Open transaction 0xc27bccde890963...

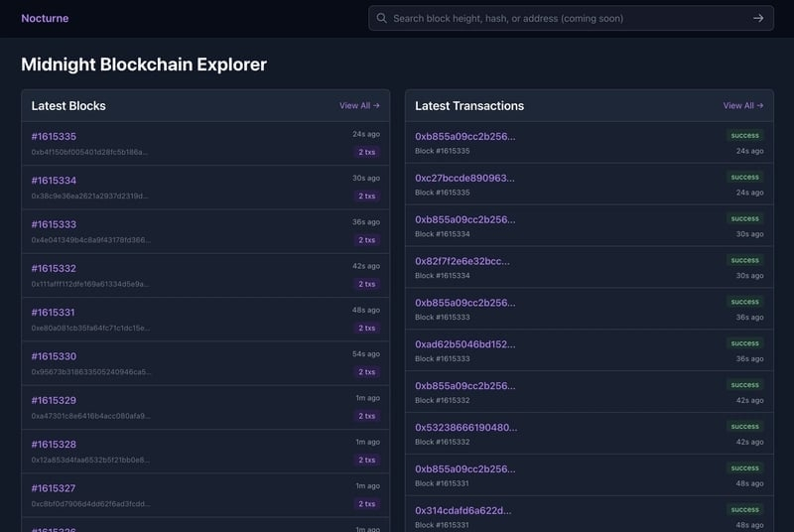coord(464,179)
